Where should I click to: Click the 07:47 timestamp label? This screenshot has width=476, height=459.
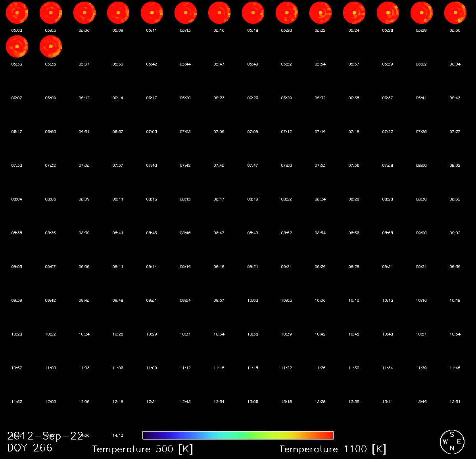coord(253,166)
